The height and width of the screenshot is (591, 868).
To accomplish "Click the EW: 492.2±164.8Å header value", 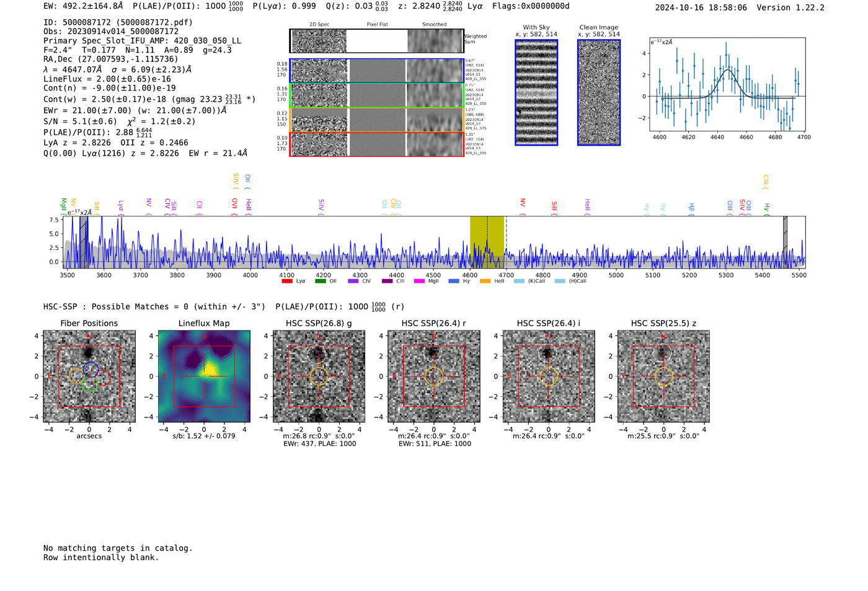I will pos(83,6).
